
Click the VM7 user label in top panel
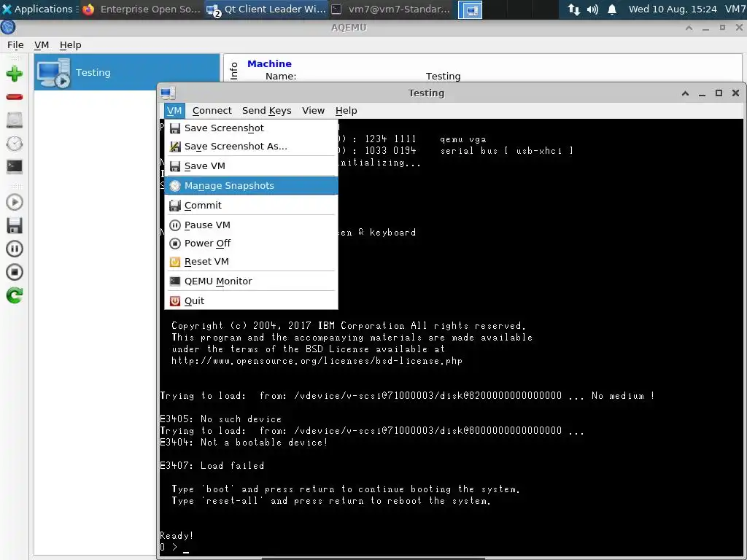735,9
